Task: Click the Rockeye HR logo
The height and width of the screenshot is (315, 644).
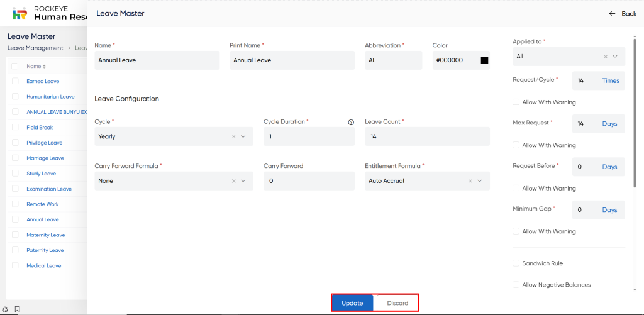Action: pyautogui.click(x=19, y=13)
